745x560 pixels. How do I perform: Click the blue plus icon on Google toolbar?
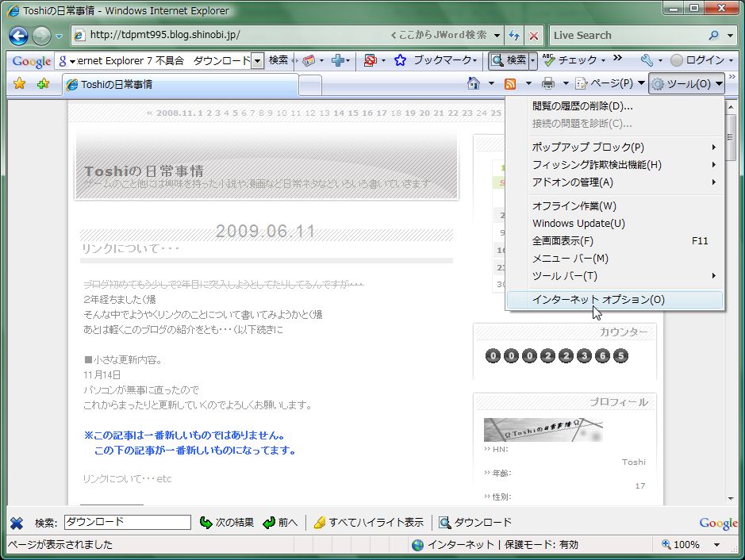pos(338,60)
